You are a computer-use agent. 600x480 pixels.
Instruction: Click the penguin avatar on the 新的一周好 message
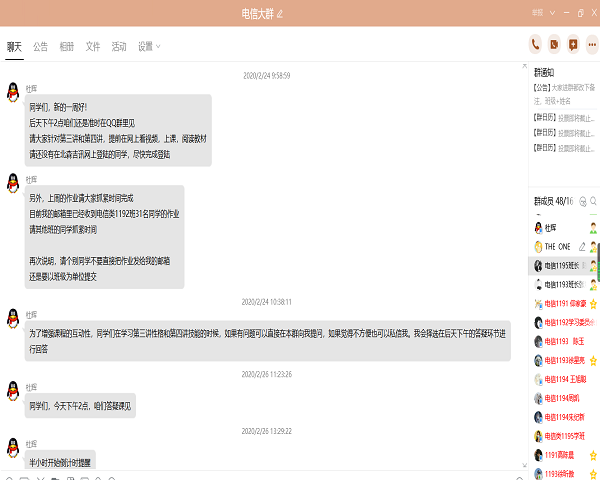13,92
